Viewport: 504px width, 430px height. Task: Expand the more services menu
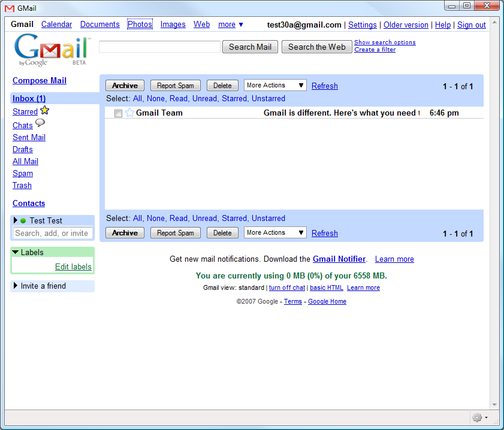(231, 25)
